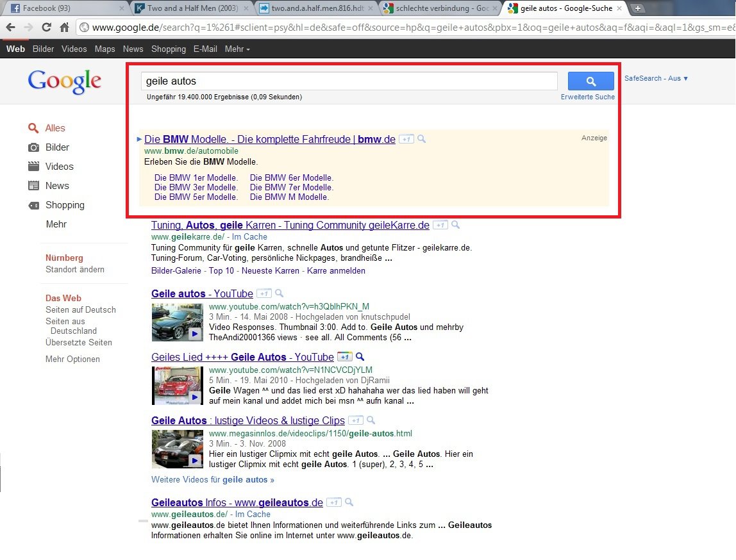Image resolution: width=736 pixels, height=560 pixels.
Task: Expand the Mehr menu in top bar
Action: 237,49
